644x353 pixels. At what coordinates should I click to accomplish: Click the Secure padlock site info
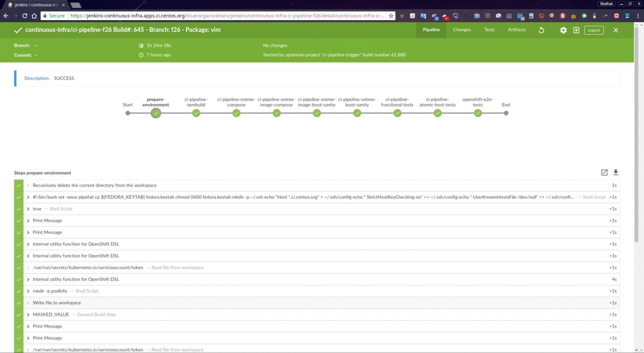pyautogui.click(x=54, y=16)
